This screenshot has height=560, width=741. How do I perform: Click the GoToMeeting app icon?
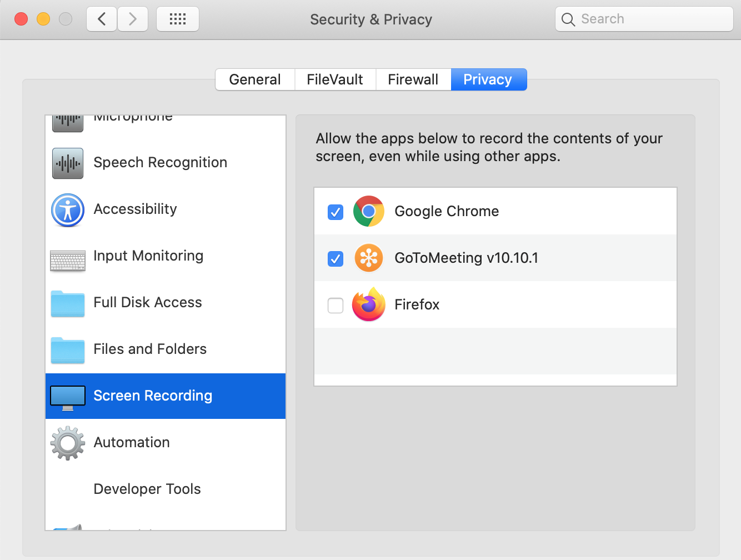pos(369,258)
